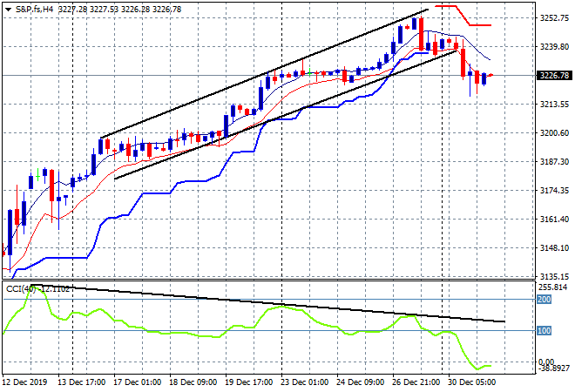Select the black CCI descending trendline
Image resolution: width=575 pixels, height=392 pixels.
point(269,303)
